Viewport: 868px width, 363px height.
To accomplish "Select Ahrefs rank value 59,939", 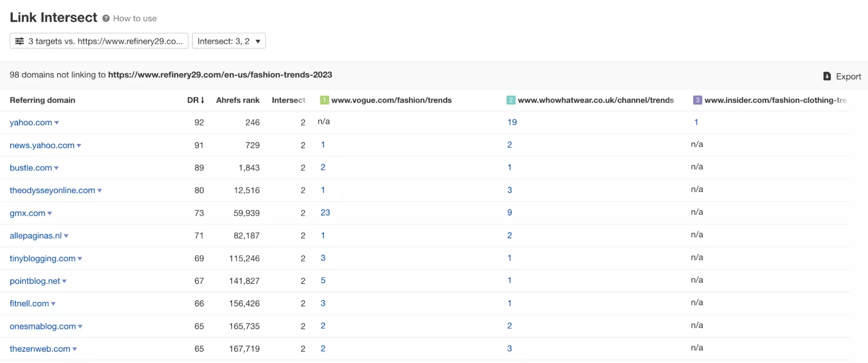I will (x=247, y=213).
